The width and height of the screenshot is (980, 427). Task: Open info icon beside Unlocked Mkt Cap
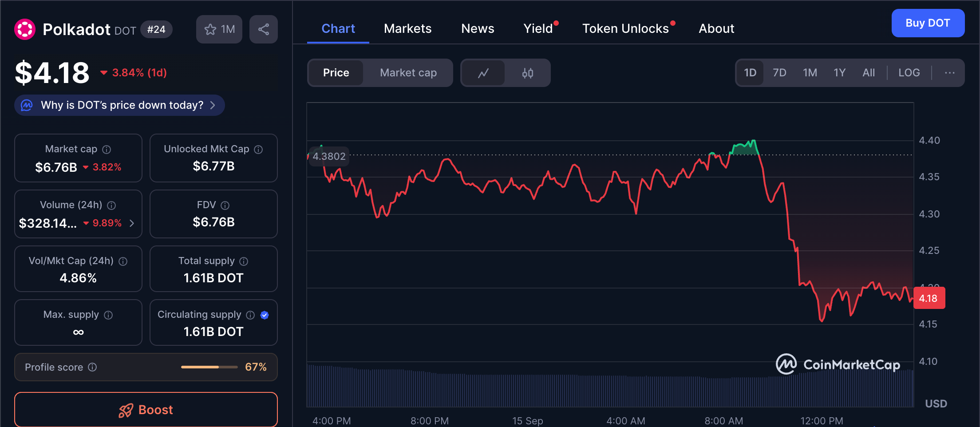(x=258, y=150)
